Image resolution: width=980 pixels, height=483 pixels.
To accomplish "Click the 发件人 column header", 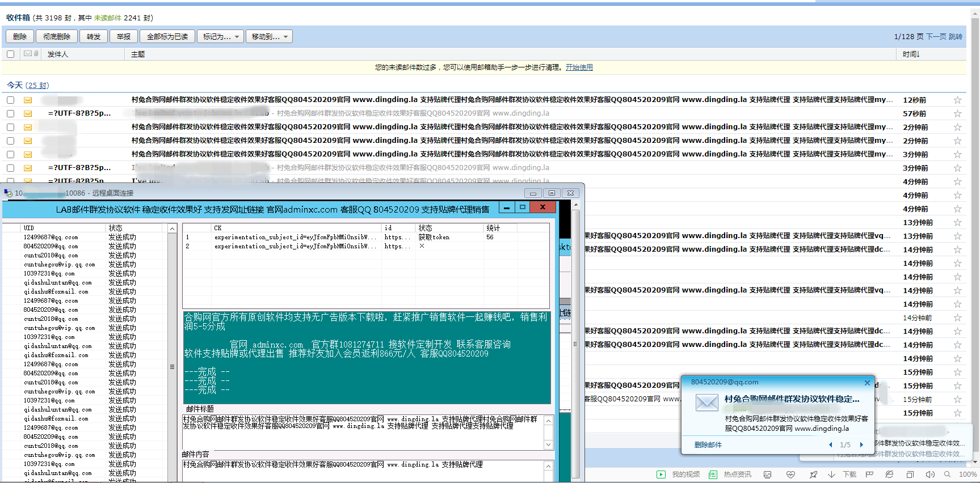I will 58,54.
